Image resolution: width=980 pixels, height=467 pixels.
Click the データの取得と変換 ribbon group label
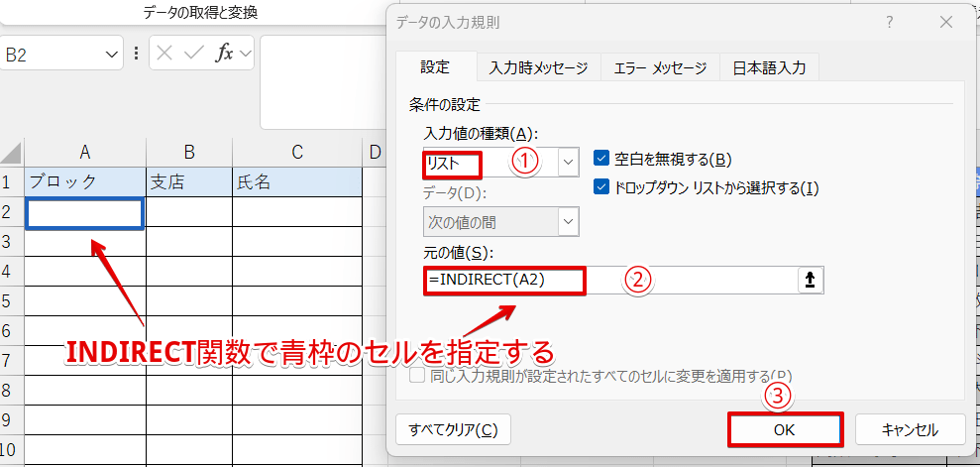(200, 13)
